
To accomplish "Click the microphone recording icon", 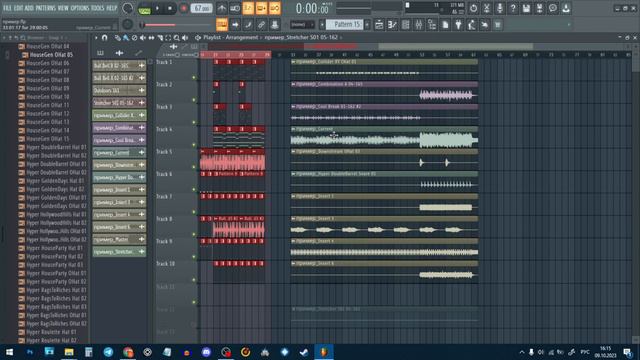I will [500, 8].
